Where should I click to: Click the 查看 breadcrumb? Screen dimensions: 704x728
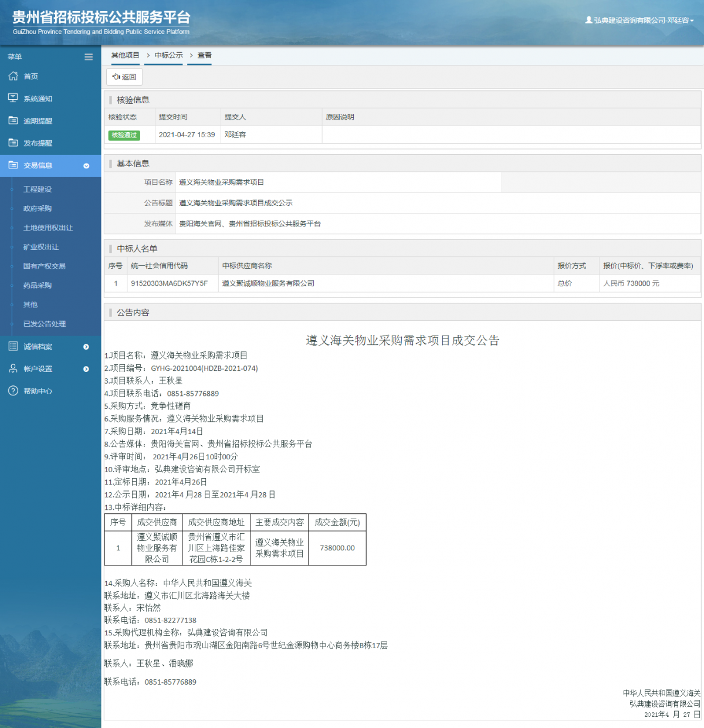click(x=204, y=55)
